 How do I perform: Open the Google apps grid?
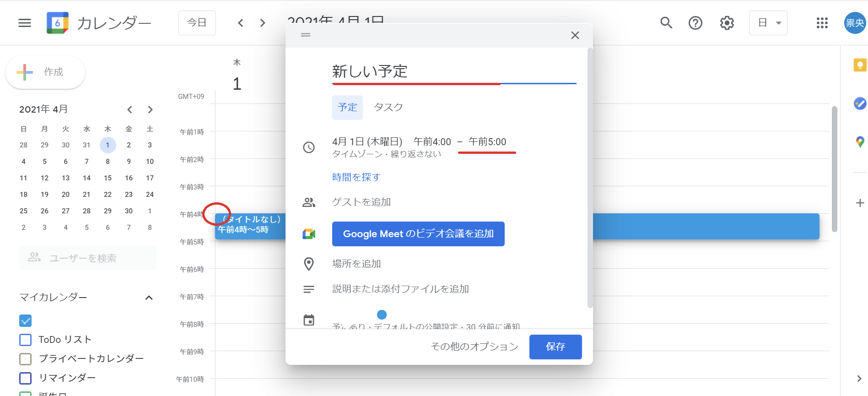coord(822,23)
